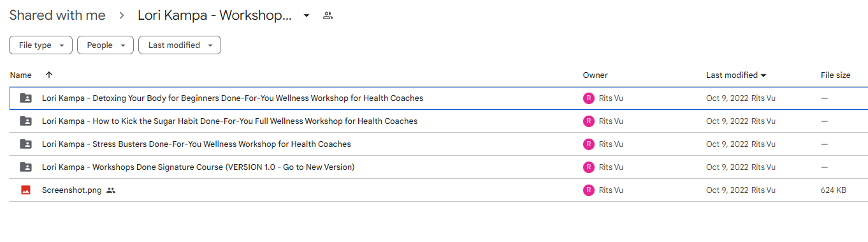
Task: Click the shared folder icon for Detoxing Your Body
Action: tap(25, 98)
